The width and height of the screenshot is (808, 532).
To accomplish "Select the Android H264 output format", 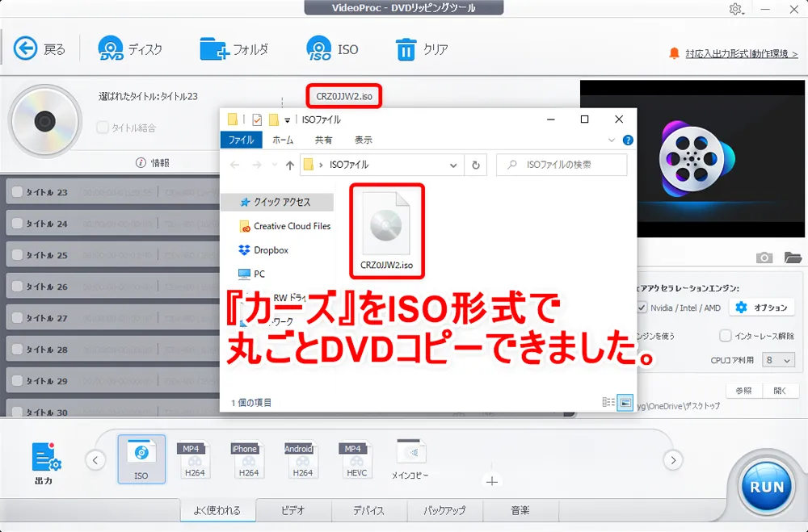I will pyautogui.click(x=302, y=459).
